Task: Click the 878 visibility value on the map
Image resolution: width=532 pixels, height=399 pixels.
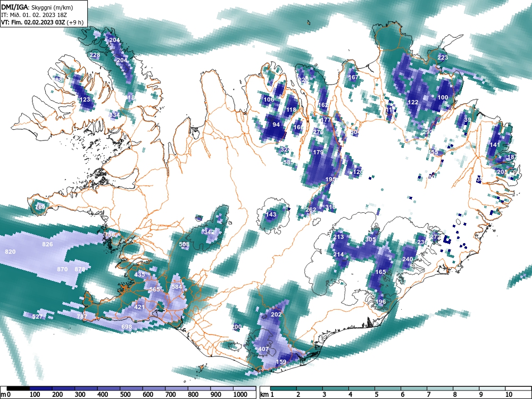Action: click(80, 269)
